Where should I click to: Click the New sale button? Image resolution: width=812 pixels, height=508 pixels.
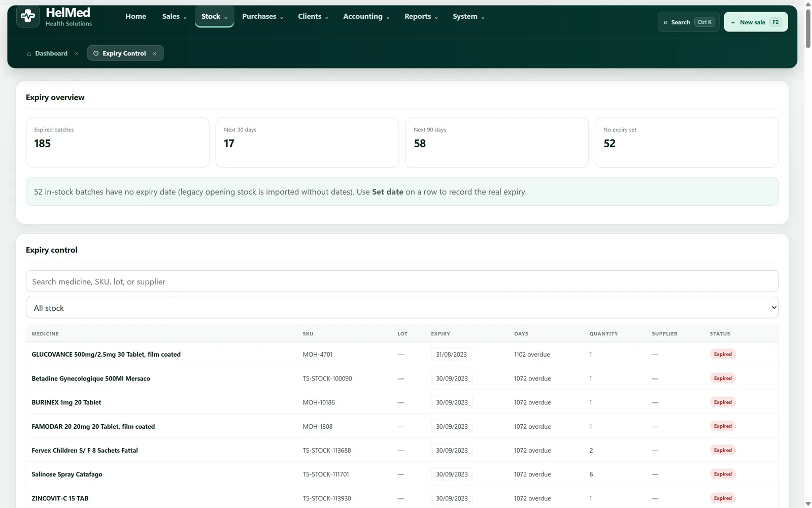(x=756, y=22)
